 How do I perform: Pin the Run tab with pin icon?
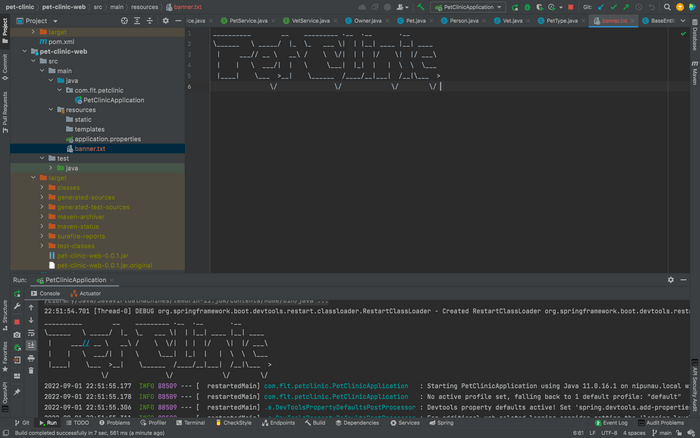(17, 392)
